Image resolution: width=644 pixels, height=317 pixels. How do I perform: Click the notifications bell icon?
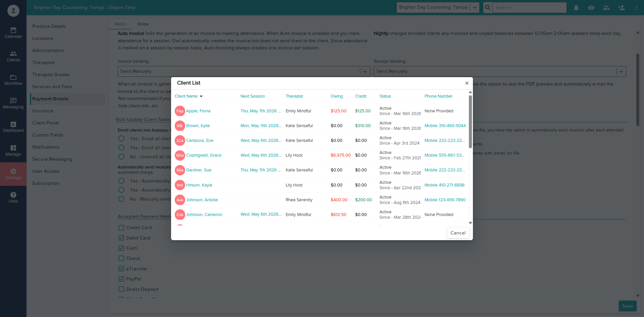point(576,7)
